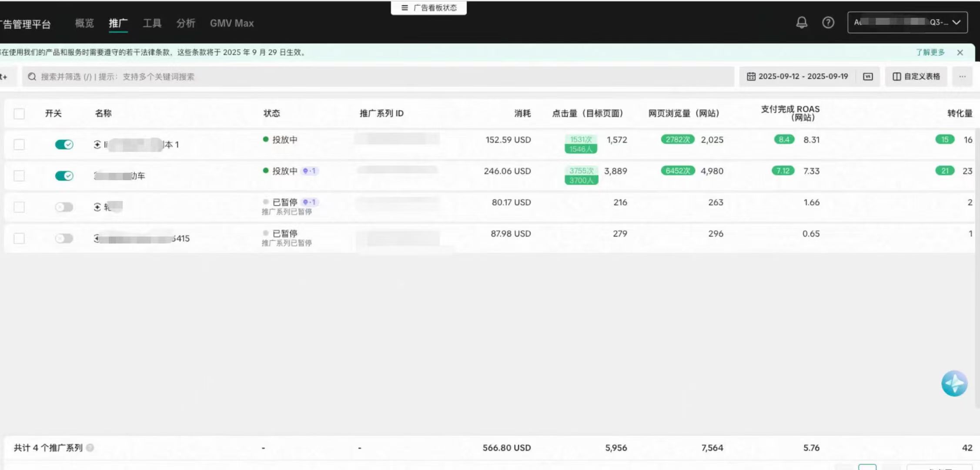The image size is (980, 470).
Task: Open the 广告看板状态 dashboard status menu
Action: (x=428, y=7)
